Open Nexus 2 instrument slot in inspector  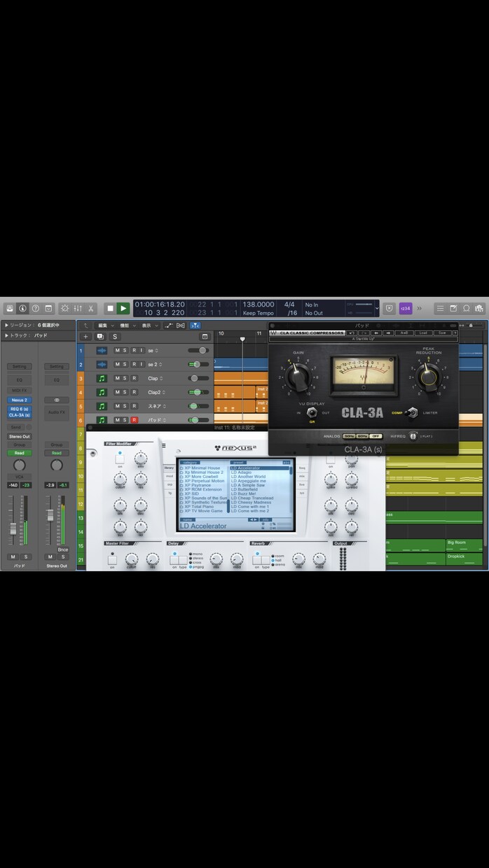[20, 400]
